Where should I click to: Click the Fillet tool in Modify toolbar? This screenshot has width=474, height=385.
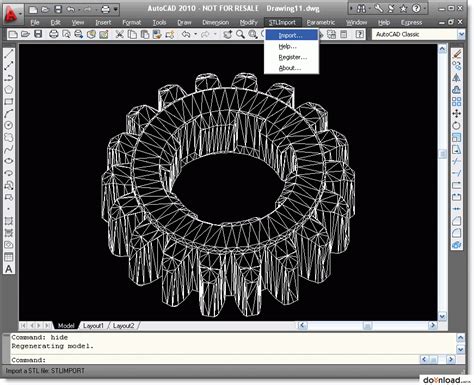(456, 233)
